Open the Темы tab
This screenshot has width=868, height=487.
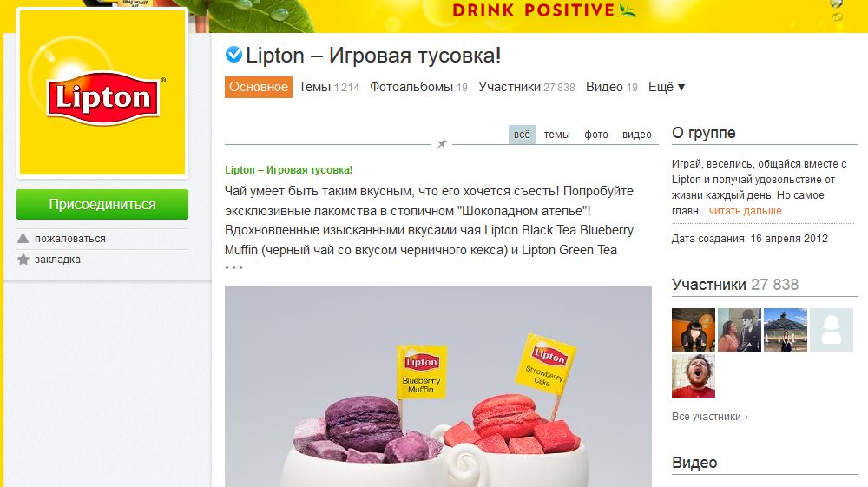pyautogui.click(x=329, y=87)
